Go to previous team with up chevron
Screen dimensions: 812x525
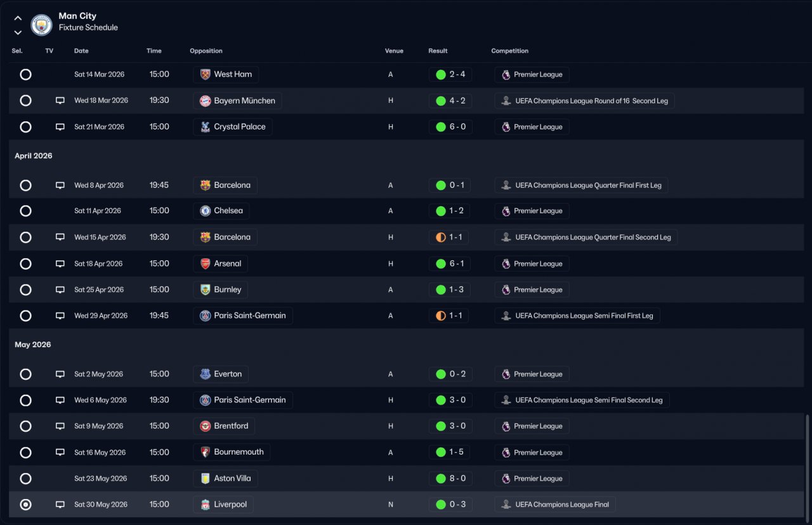(18, 18)
